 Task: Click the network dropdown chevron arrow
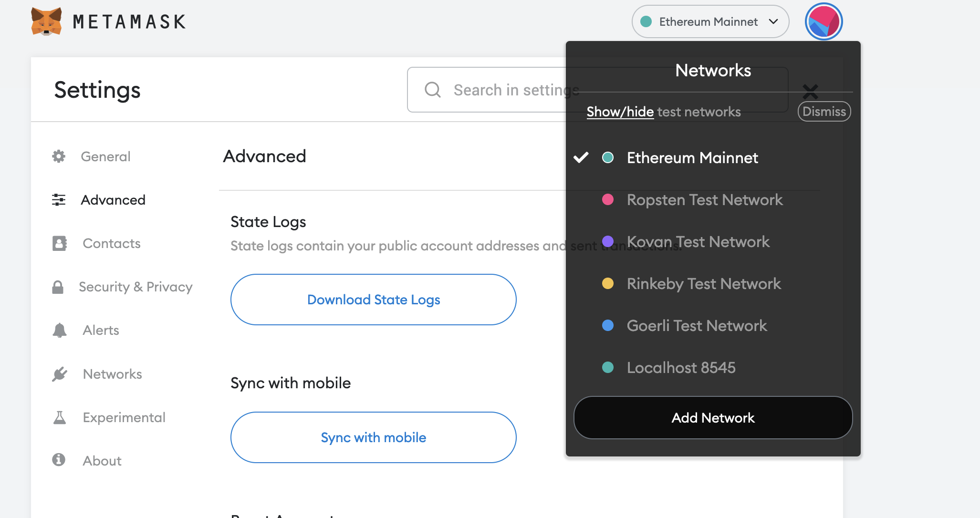tap(773, 22)
